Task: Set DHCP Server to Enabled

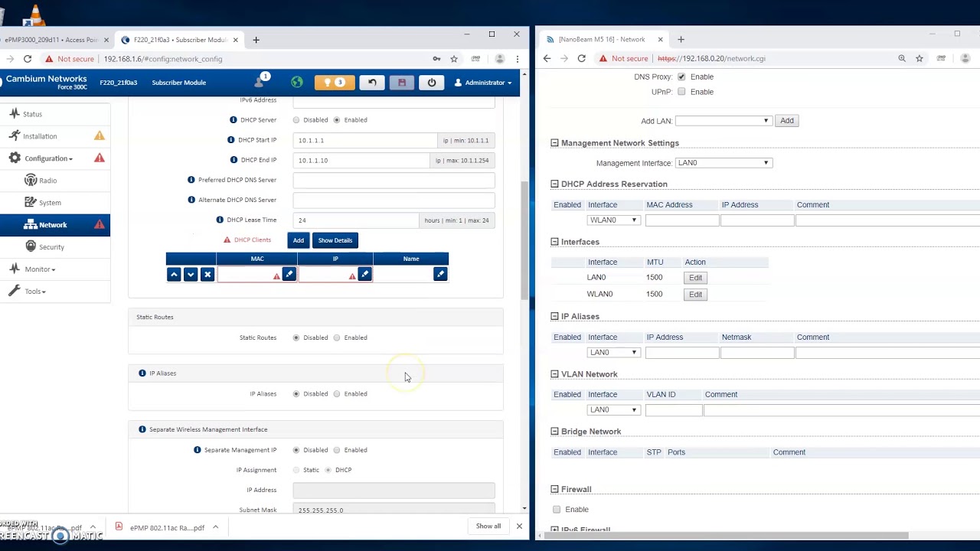Action: point(337,120)
